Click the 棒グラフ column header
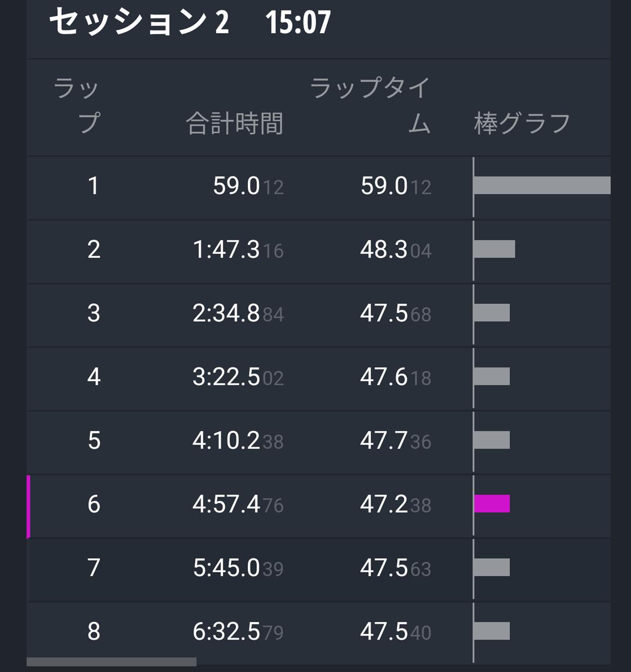631x672 pixels. pos(522,124)
